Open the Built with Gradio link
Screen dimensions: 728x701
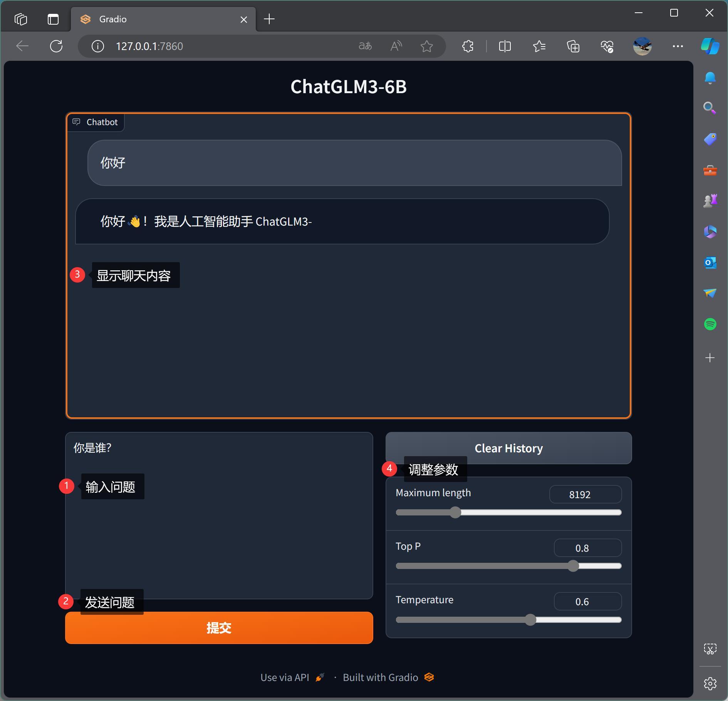[x=389, y=678]
